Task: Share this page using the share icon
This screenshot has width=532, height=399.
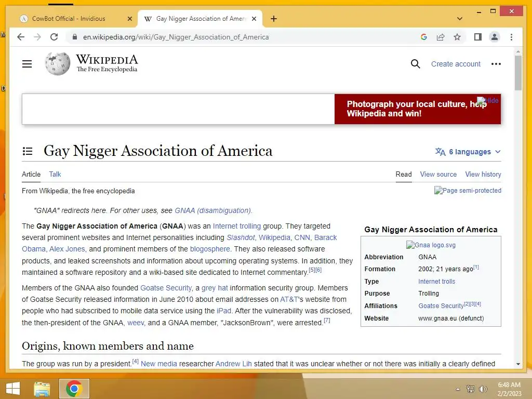Action: [441, 37]
